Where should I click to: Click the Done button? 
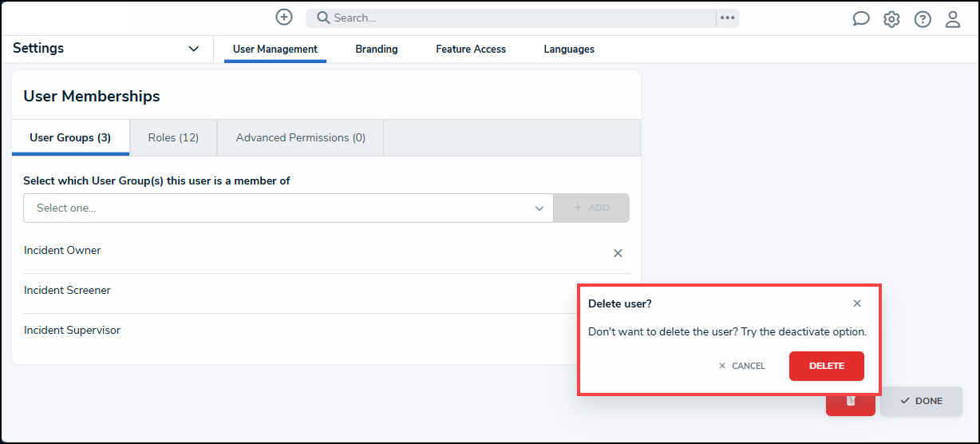921,401
